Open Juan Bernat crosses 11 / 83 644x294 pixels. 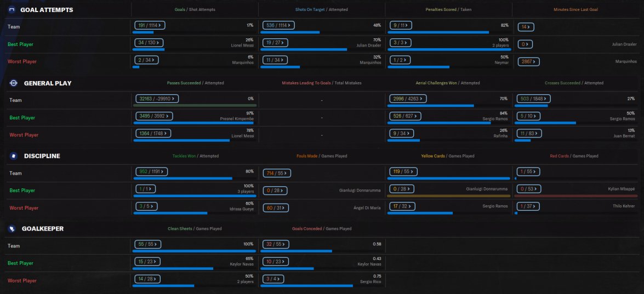[x=529, y=133]
